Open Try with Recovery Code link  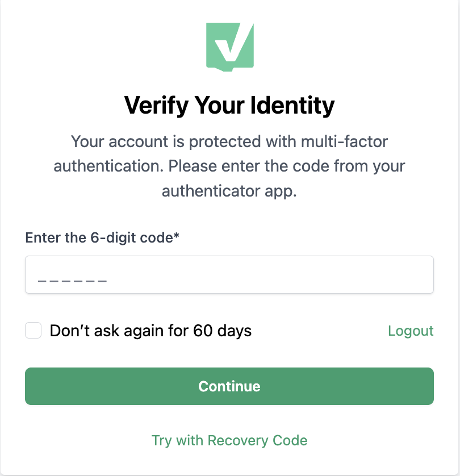(229, 440)
